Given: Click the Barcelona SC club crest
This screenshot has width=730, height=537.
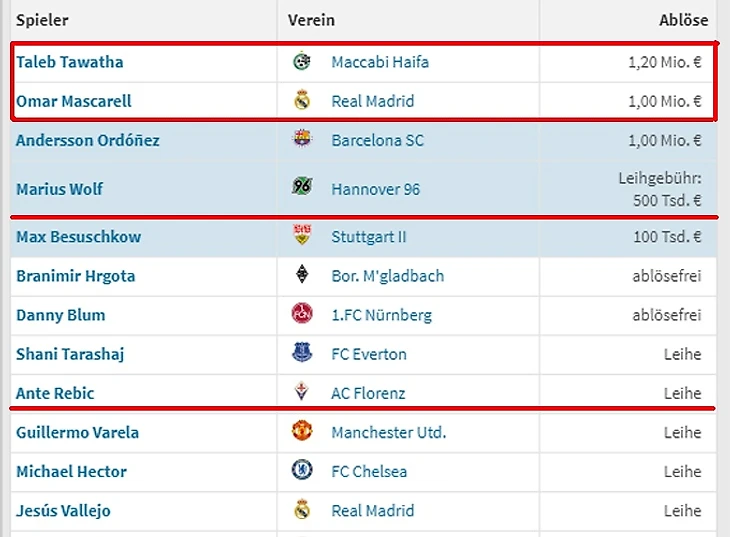Looking at the screenshot, I should (x=302, y=140).
